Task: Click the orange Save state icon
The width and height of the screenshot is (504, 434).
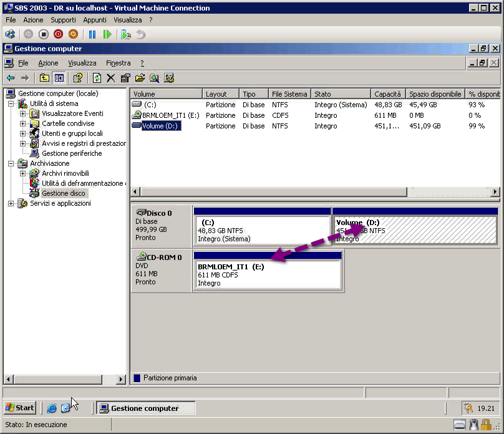Action: coord(73,34)
